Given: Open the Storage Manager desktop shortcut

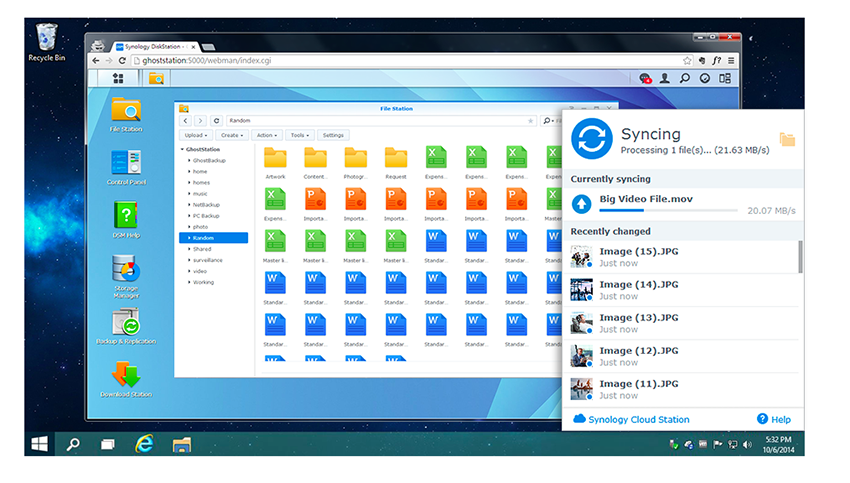Looking at the screenshot, I should click(126, 276).
